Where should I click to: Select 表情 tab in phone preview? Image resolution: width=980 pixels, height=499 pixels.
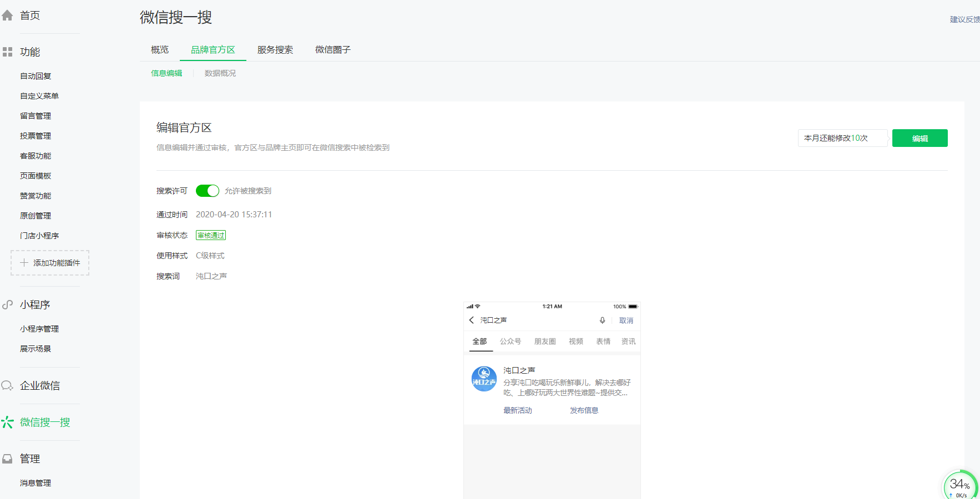(603, 342)
